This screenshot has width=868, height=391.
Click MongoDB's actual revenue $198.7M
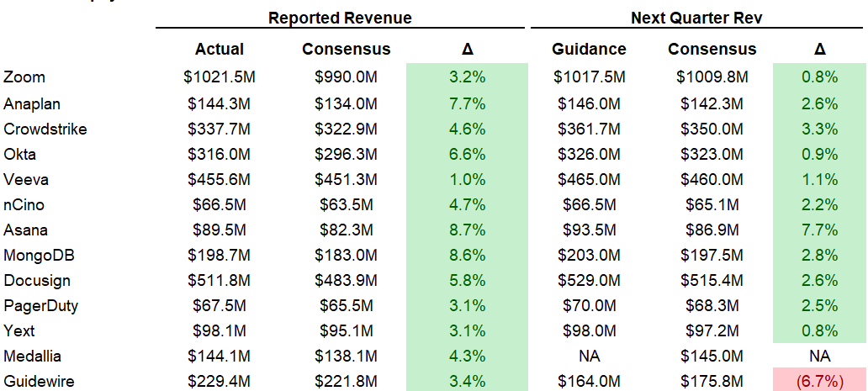pyautogui.click(x=220, y=255)
